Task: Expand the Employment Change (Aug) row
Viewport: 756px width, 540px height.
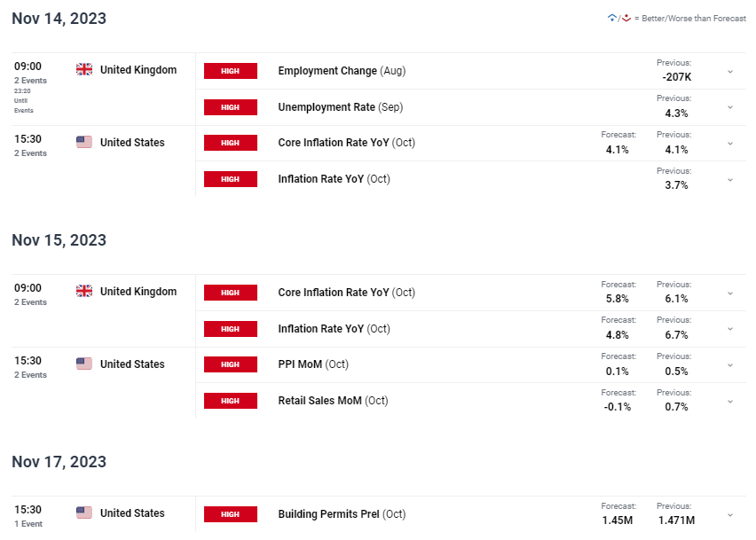Action: [x=730, y=72]
